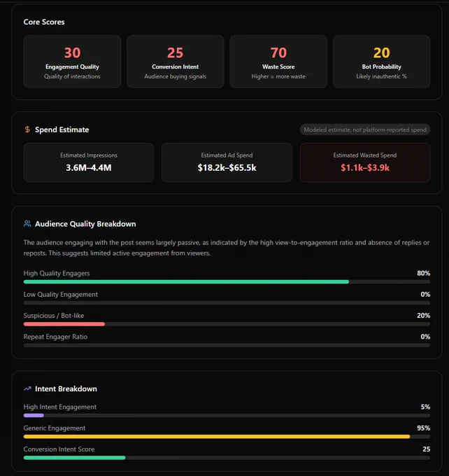Click the '95%' Generic Engagement value
Image resolution: width=449 pixels, height=476 pixels.
click(x=424, y=428)
